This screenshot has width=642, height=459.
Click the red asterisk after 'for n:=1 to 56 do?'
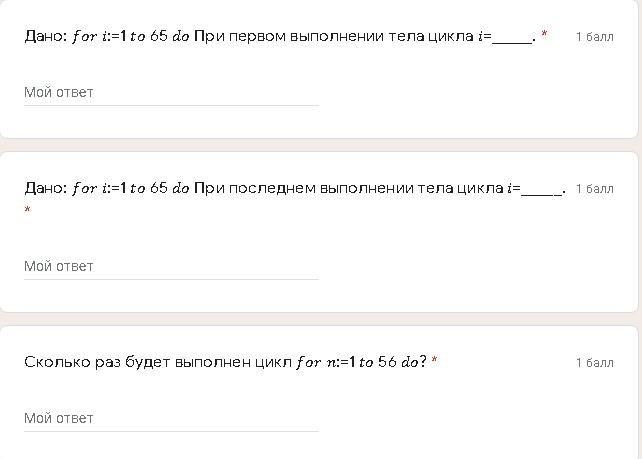[x=434, y=361]
